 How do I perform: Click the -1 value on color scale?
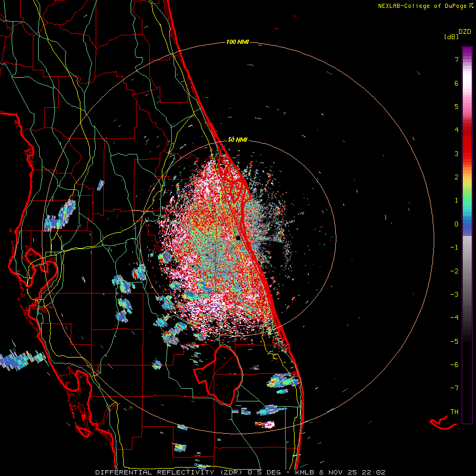tap(454, 248)
